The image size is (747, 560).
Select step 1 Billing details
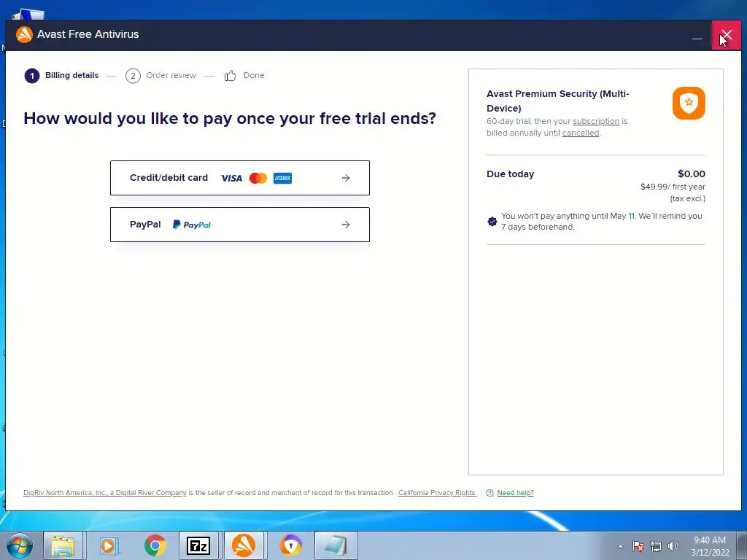click(61, 75)
